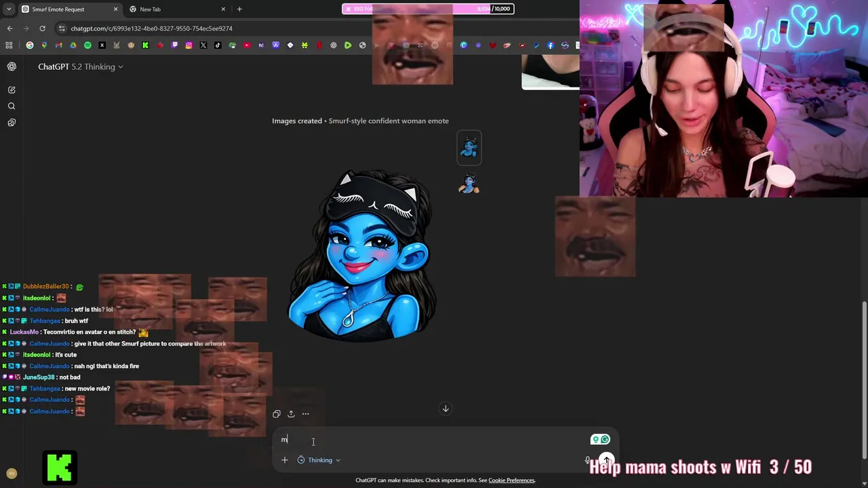Open the Cookie Preferences link
This screenshot has height=488, width=868.
[x=511, y=481]
